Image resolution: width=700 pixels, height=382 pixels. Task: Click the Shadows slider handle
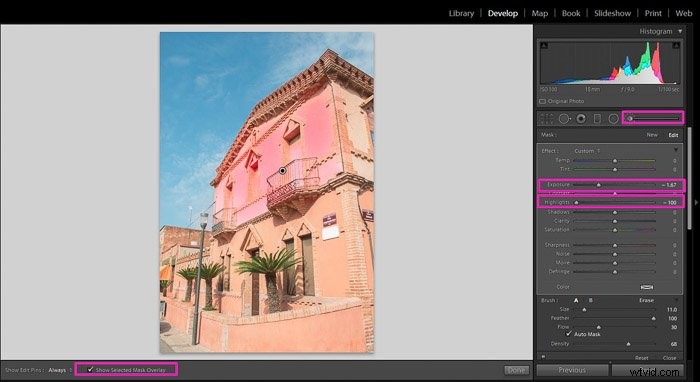click(615, 212)
